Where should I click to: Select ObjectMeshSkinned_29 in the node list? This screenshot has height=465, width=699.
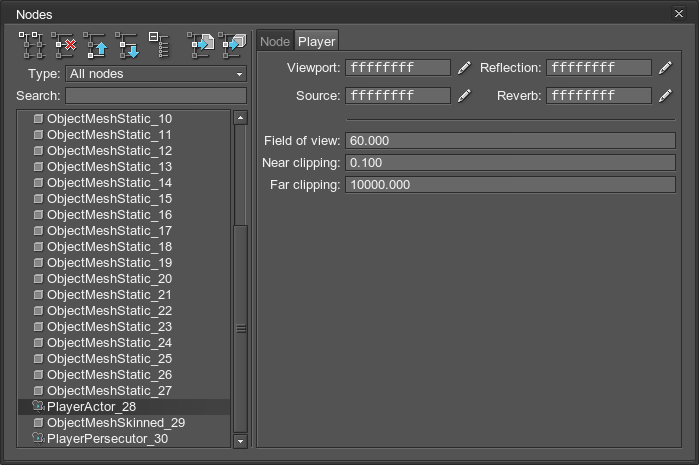click(116, 423)
